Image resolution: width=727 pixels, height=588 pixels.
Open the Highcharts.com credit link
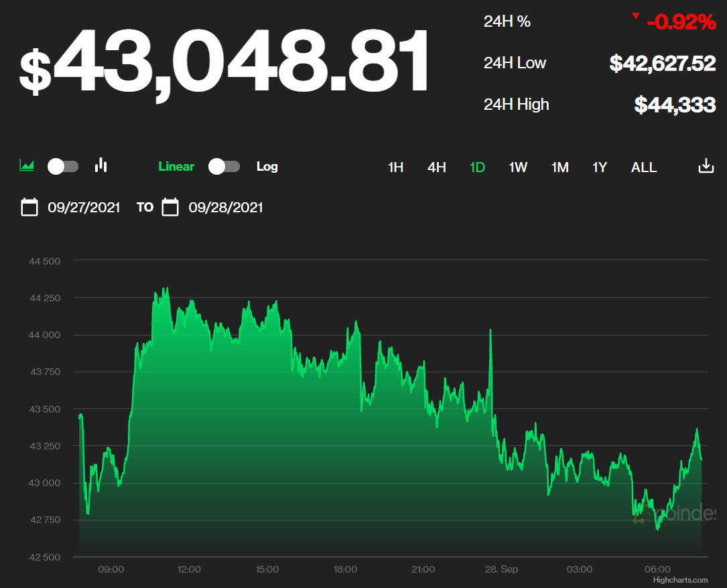[x=681, y=580]
